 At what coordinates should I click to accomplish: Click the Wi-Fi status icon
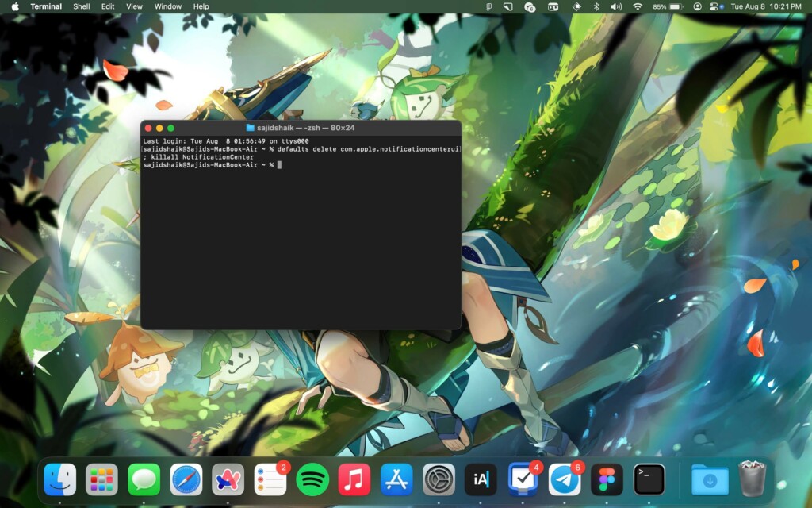point(638,6)
